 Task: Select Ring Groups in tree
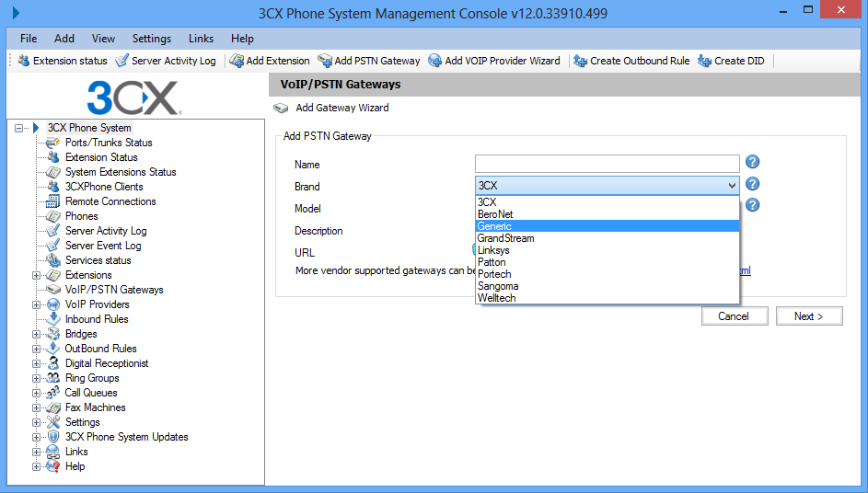pyautogui.click(x=92, y=378)
